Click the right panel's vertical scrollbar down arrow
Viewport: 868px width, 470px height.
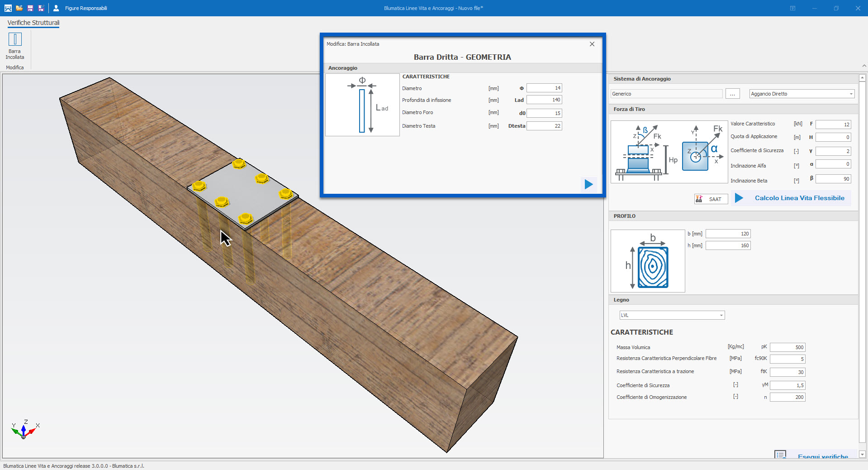pos(862,454)
